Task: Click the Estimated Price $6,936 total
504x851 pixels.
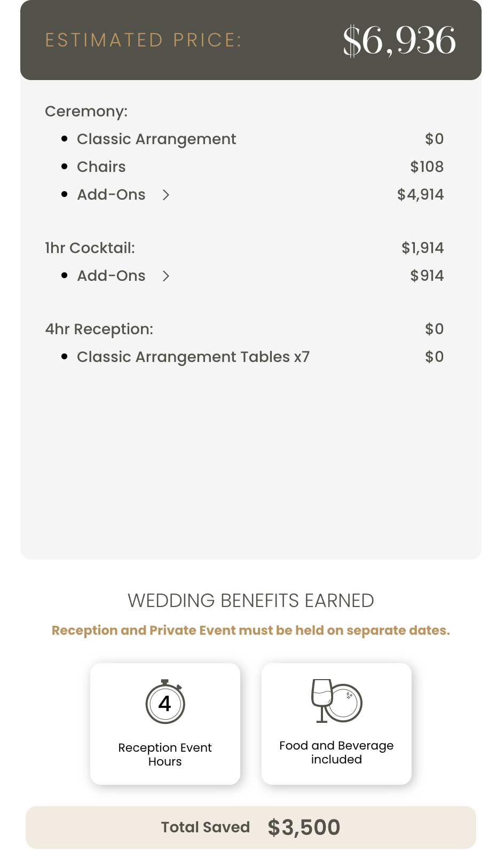Action: (399, 41)
